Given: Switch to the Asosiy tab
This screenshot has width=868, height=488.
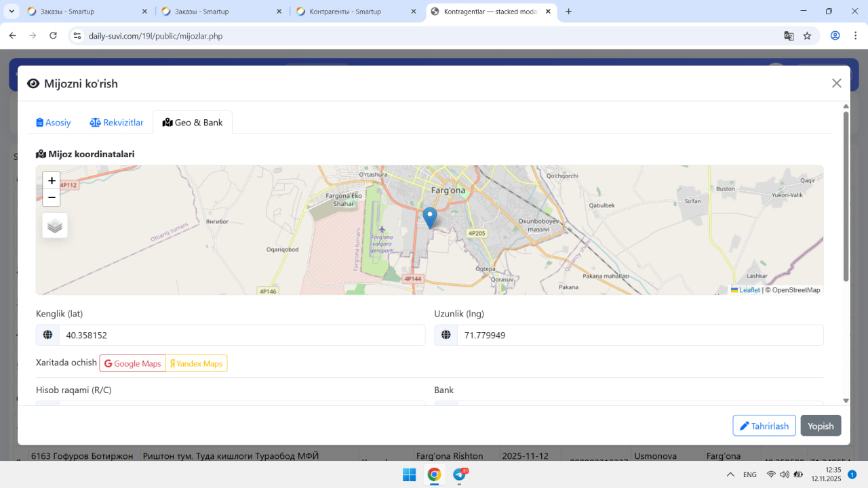Looking at the screenshot, I should (54, 123).
